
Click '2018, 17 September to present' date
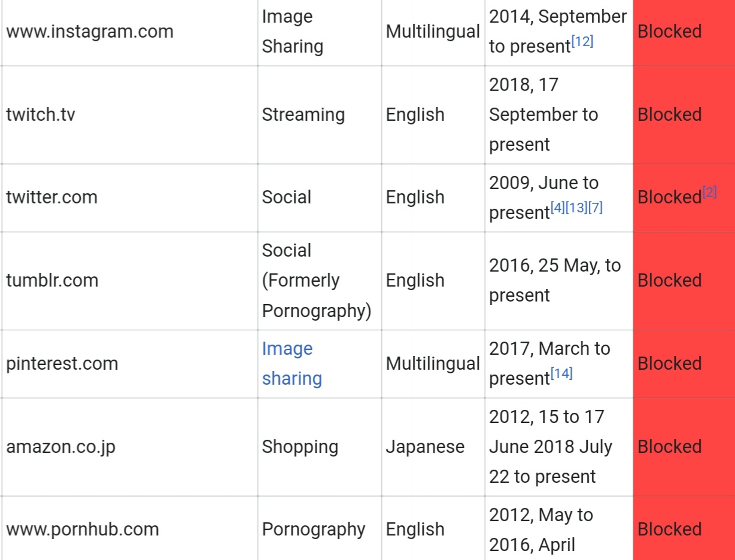point(543,115)
